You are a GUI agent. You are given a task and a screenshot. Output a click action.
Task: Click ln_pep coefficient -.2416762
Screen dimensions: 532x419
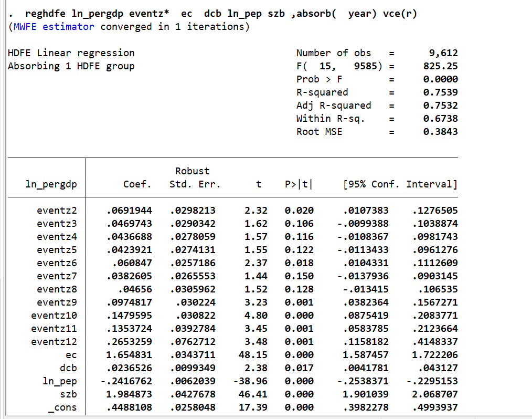126,381
